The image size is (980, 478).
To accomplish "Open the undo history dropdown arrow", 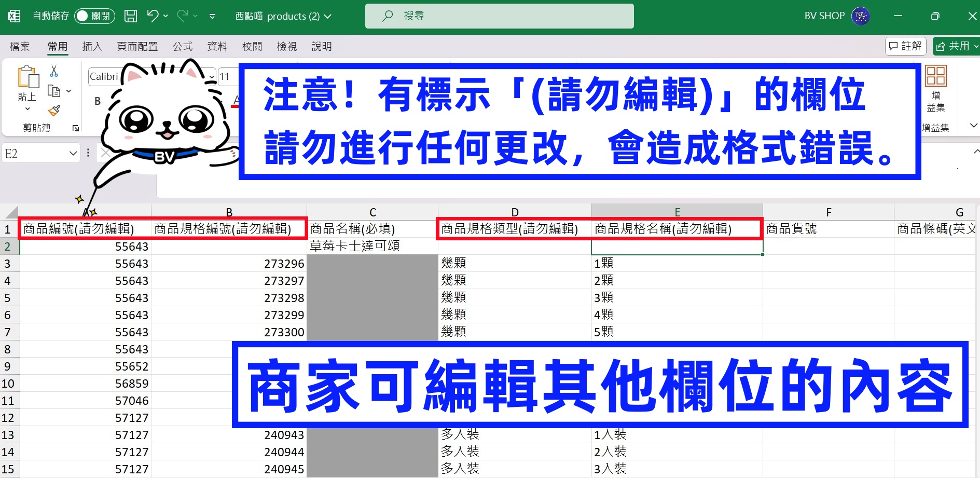I will point(165,16).
